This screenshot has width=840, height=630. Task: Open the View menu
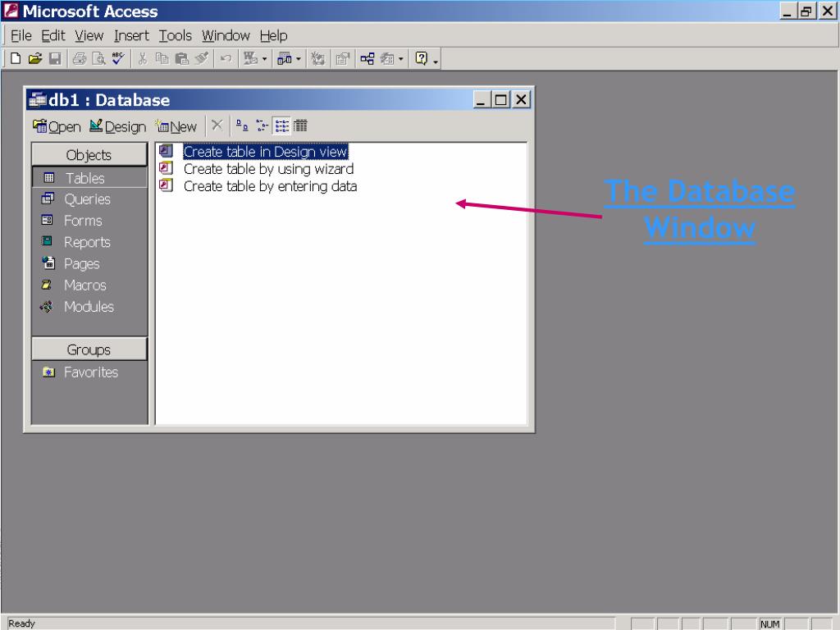tap(89, 35)
